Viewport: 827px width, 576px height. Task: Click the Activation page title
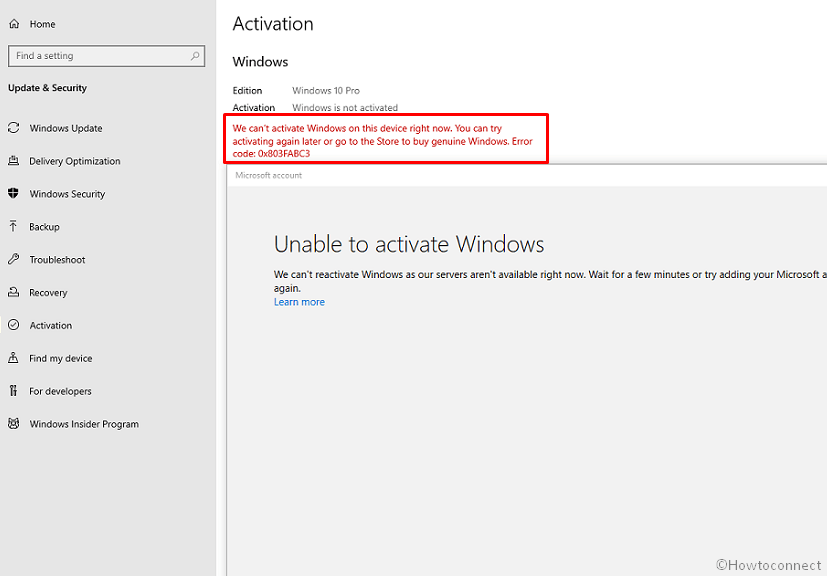pyautogui.click(x=273, y=24)
